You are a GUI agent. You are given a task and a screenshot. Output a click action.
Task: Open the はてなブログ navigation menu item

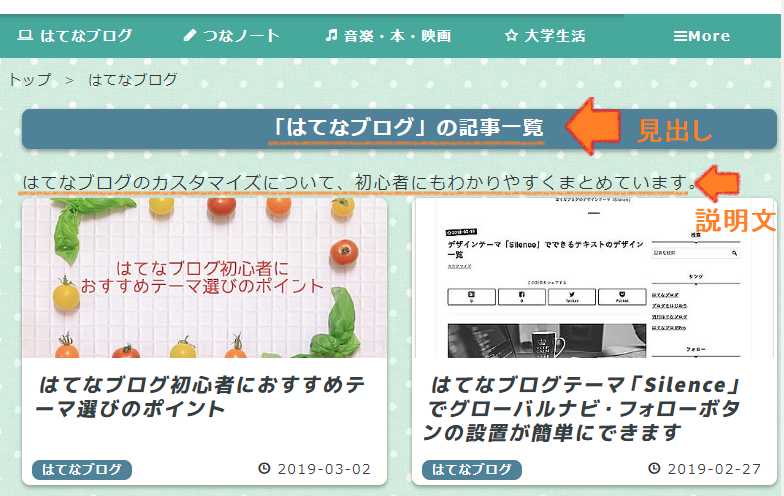click(75, 36)
